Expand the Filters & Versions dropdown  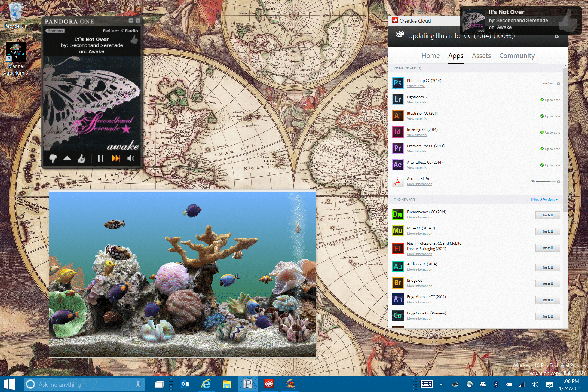(x=544, y=200)
